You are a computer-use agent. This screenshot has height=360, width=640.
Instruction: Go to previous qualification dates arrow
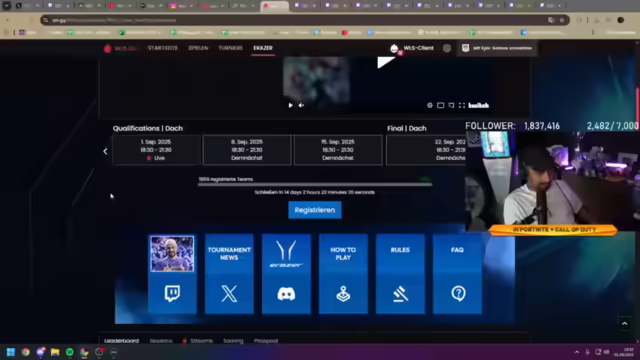105,151
